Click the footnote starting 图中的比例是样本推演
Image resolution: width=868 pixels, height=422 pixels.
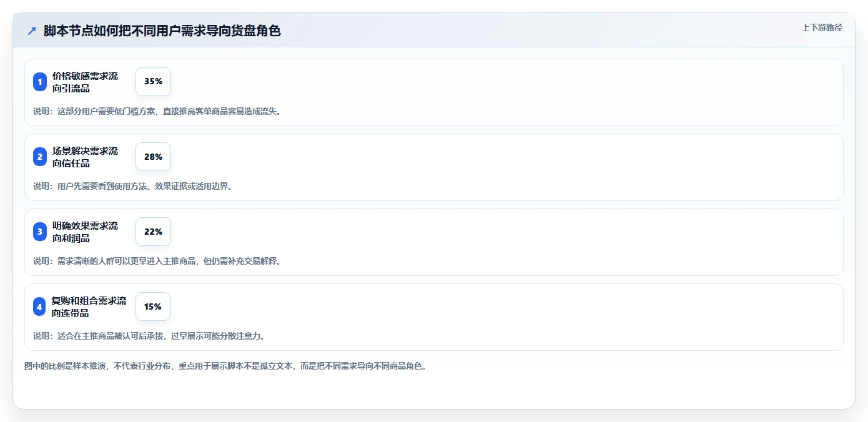pos(226,366)
